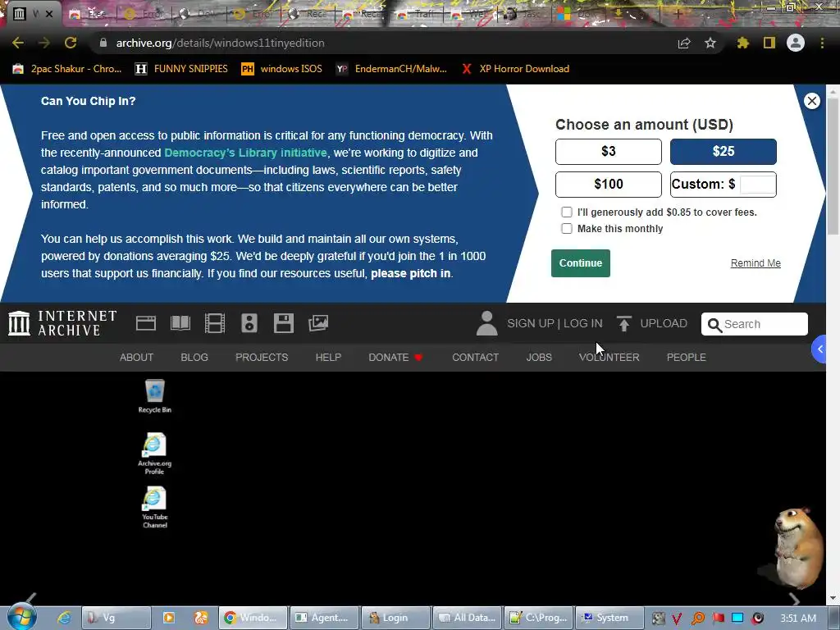The image size is (840, 630).
Task: Open the Chrome profile avatar
Action: click(796, 43)
